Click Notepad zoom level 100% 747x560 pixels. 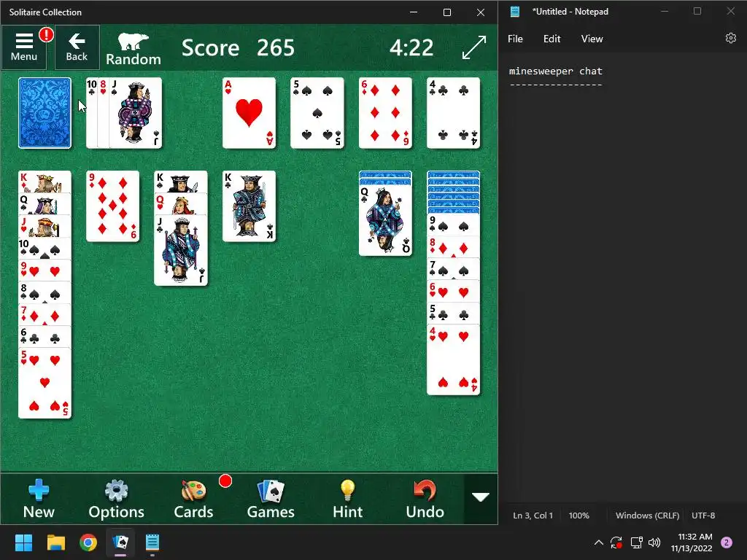[x=578, y=516]
